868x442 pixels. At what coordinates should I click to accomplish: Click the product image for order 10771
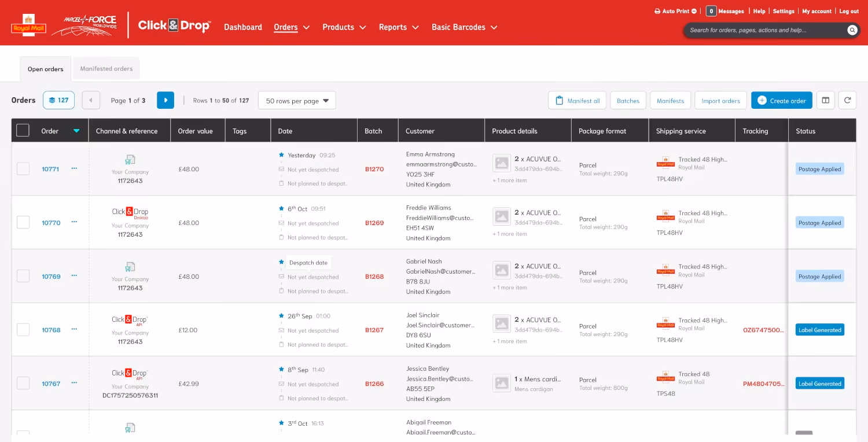(x=502, y=163)
